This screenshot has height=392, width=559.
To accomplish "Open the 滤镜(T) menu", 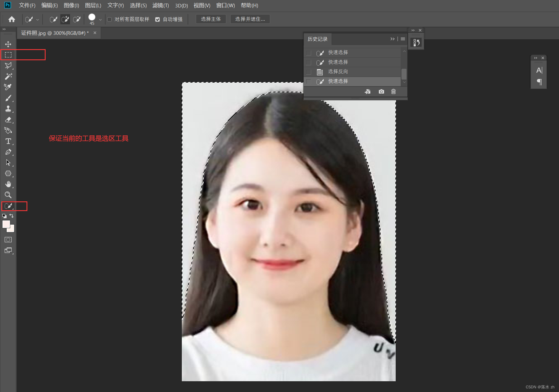I will point(161,6).
